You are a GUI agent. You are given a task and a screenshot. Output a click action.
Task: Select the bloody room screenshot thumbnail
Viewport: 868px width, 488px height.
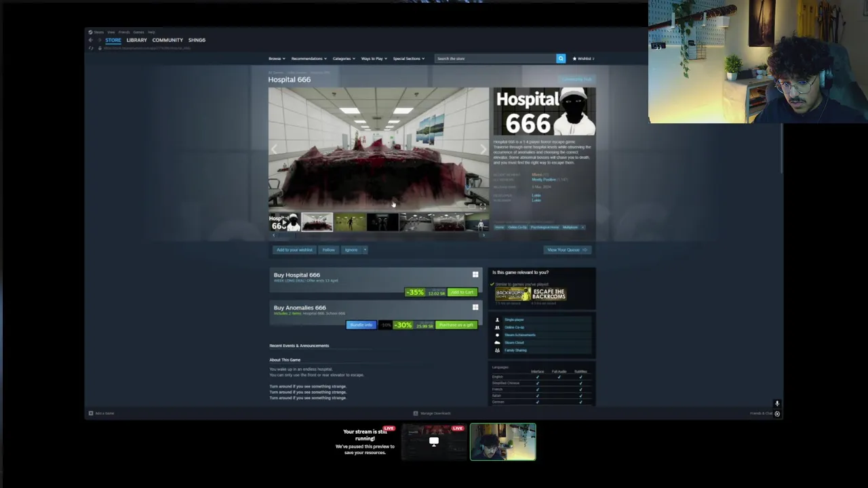(x=317, y=222)
